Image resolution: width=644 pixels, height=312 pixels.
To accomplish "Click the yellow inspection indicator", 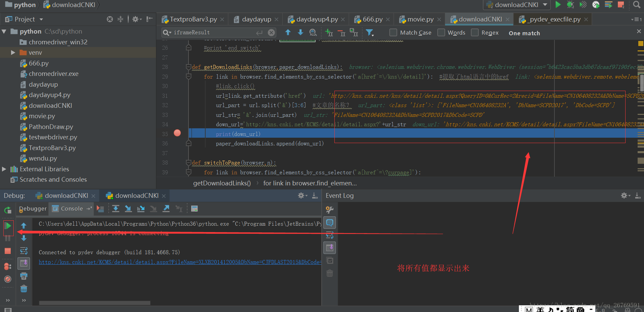I will pos(641,43).
